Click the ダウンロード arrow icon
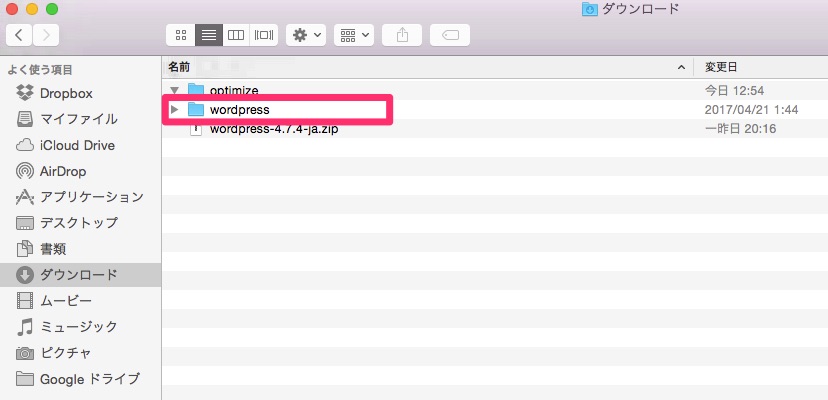828x400 pixels. [25, 275]
